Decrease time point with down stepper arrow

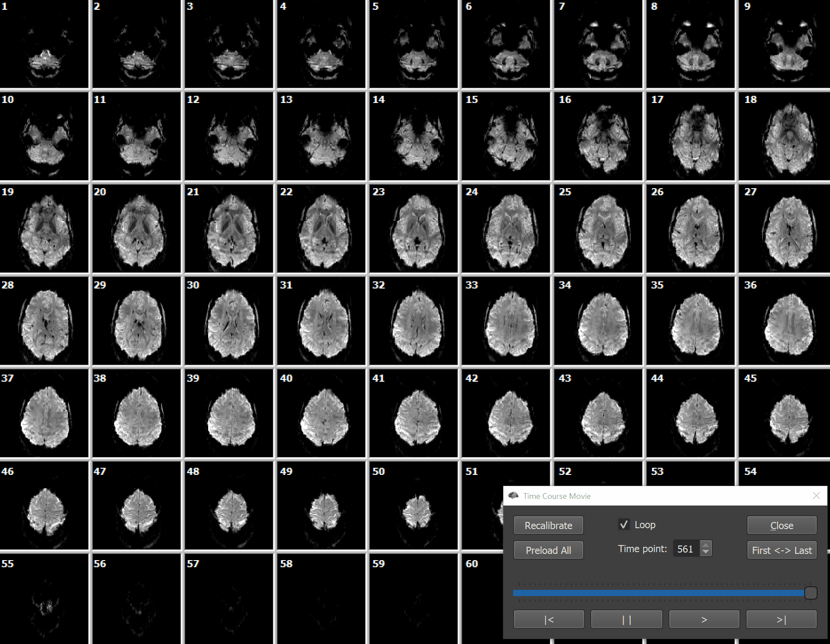tap(706, 553)
